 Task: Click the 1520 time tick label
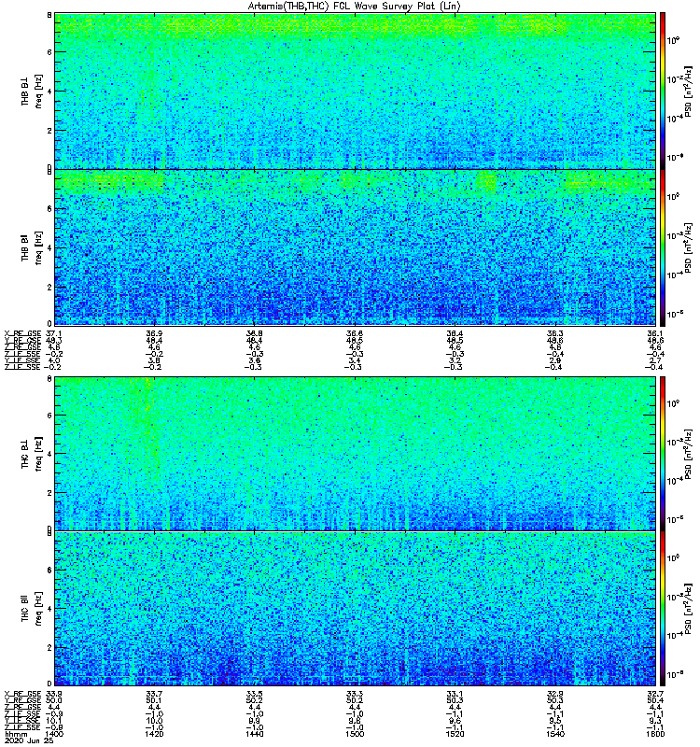(455, 734)
